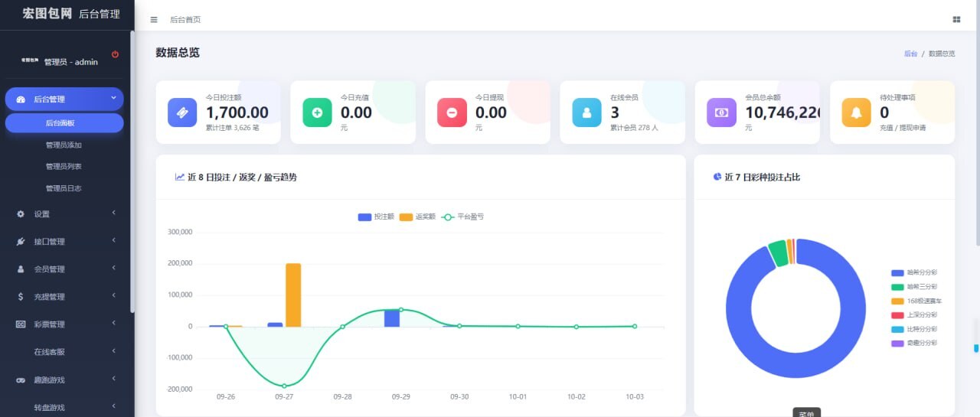Click the 累计会员 278 人 text
Screen dimensions: 980x417
[634, 128]
